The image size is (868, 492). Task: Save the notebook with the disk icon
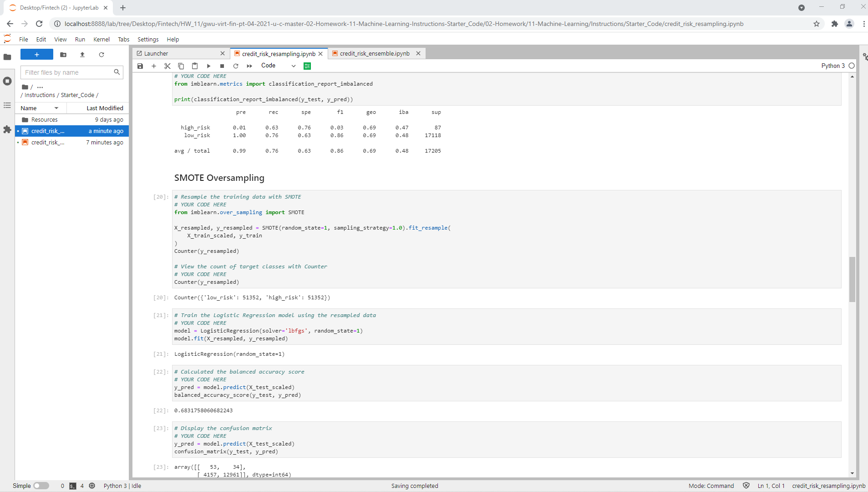click(x=140, y=66)
